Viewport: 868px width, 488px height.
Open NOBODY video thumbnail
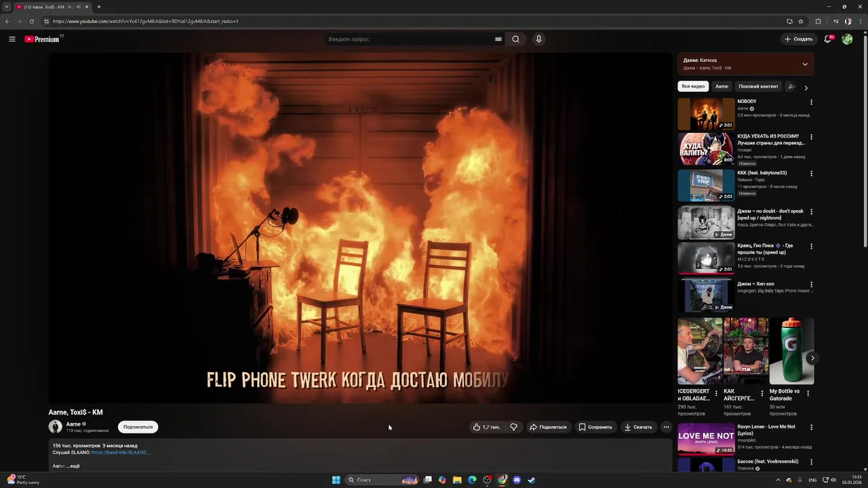click(706, 114)
